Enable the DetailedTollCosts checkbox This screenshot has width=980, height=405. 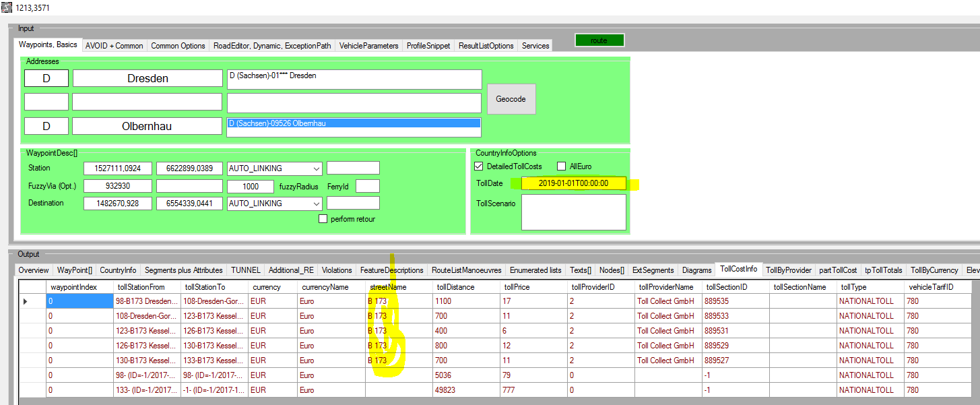[x=479, y=166]
